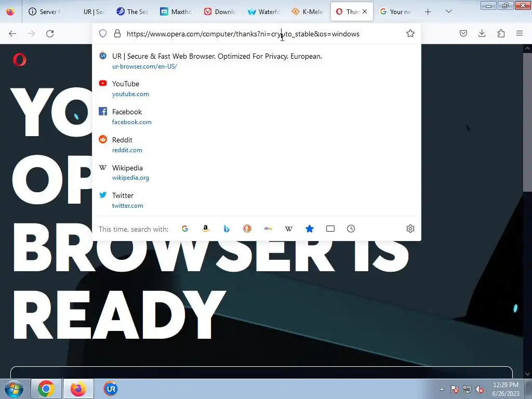The image size is (532, 399).
Task: Click the page vertical scrollbar thumb
Action: pos(527,122)
